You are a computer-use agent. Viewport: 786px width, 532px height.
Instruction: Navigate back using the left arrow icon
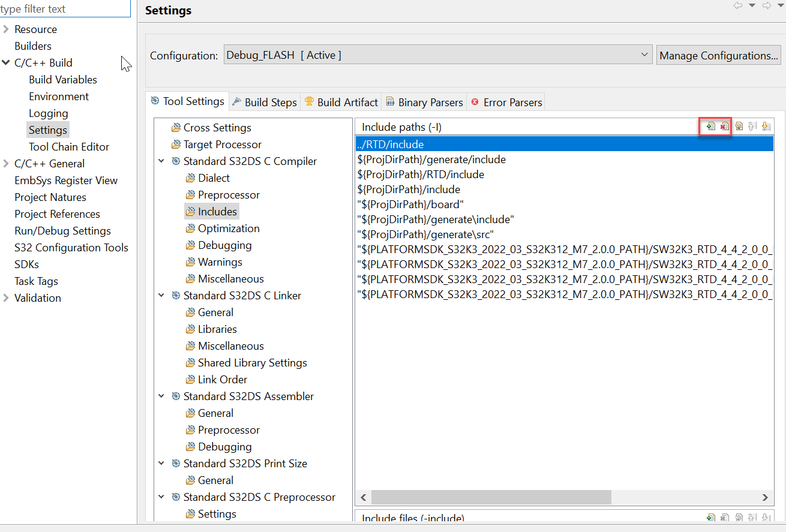click(x=739, y=5)
